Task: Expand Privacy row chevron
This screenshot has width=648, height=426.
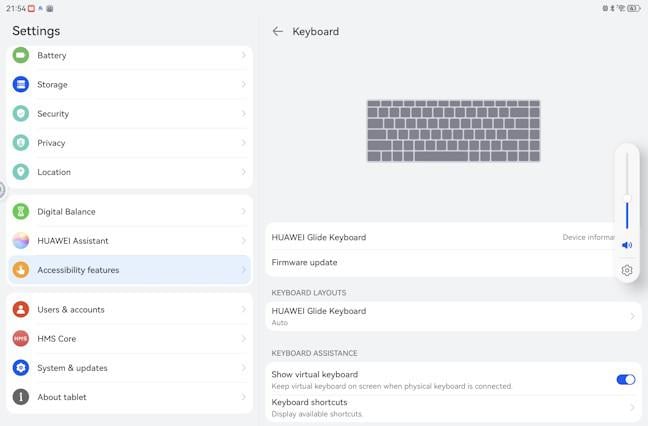Action: [243, 143]
